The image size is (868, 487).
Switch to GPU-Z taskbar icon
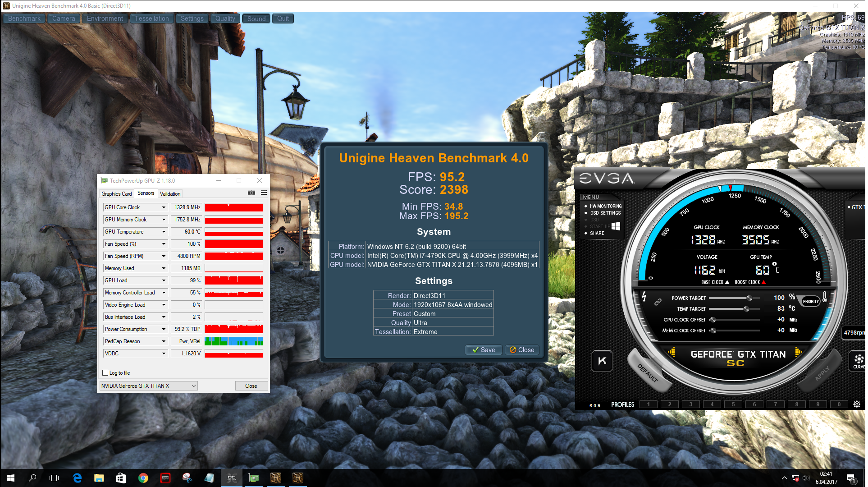[x=254, y=478]
